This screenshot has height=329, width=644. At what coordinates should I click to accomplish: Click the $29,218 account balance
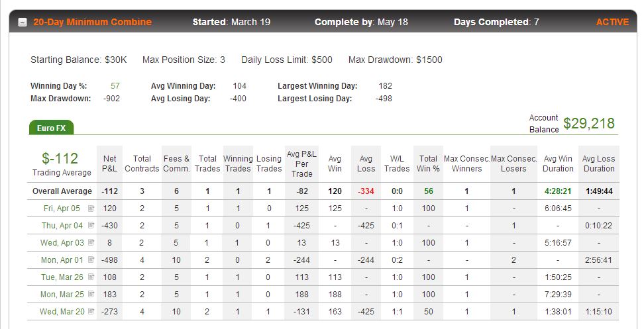(588, 124)
